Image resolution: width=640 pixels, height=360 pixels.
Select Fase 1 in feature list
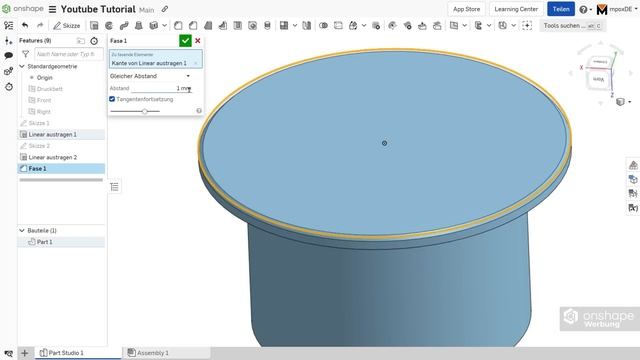[62, 169]
